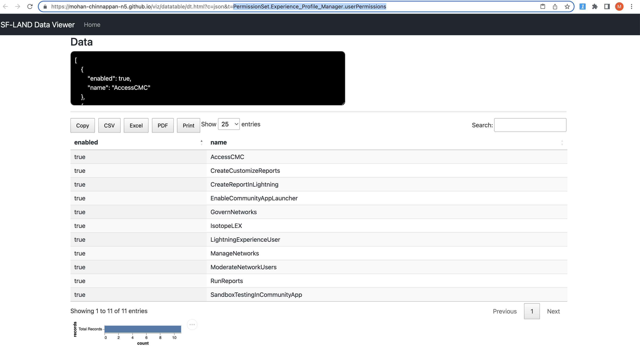
Task: Open the chart three-dot actions menu
Action: [x=192, y=325]
